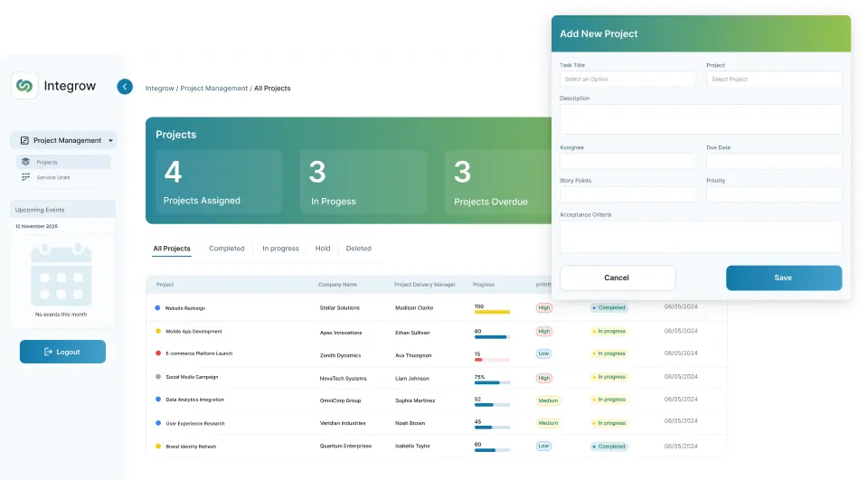868x480 pixels.
Task: Click the blue dot beside Website Redesign
Action: [x=158, y=308]
